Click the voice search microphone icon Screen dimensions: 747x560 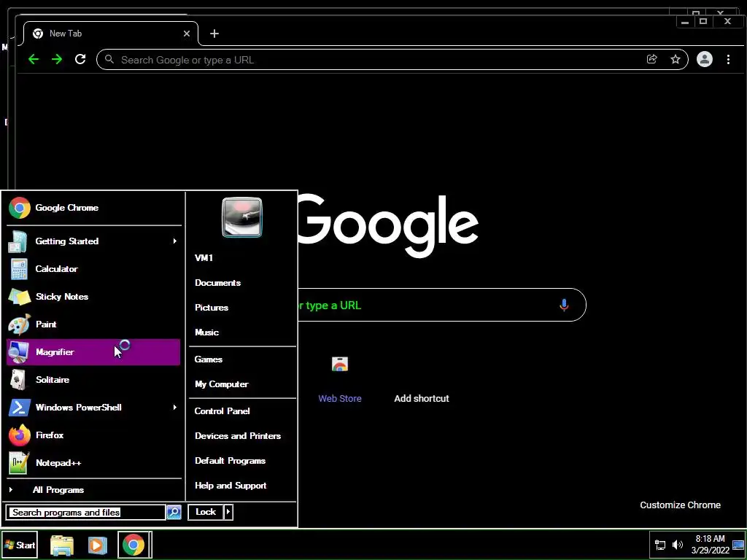point(564,305)
